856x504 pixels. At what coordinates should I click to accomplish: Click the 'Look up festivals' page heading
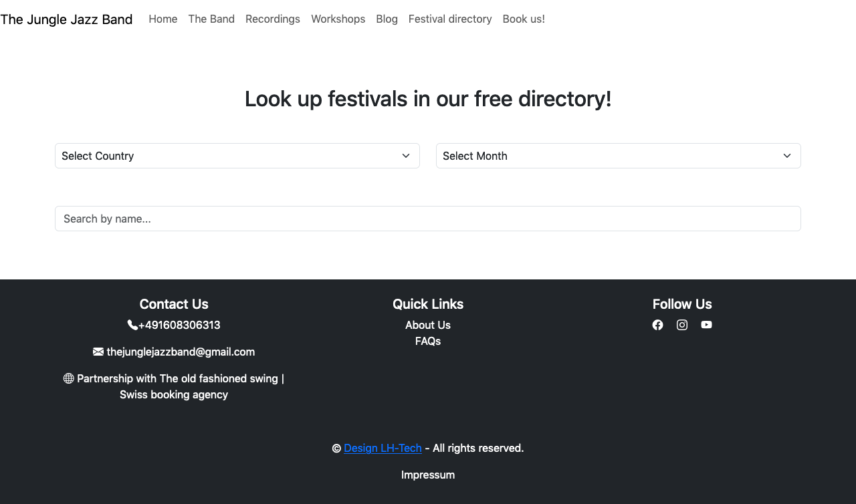[x=428, y=99]
